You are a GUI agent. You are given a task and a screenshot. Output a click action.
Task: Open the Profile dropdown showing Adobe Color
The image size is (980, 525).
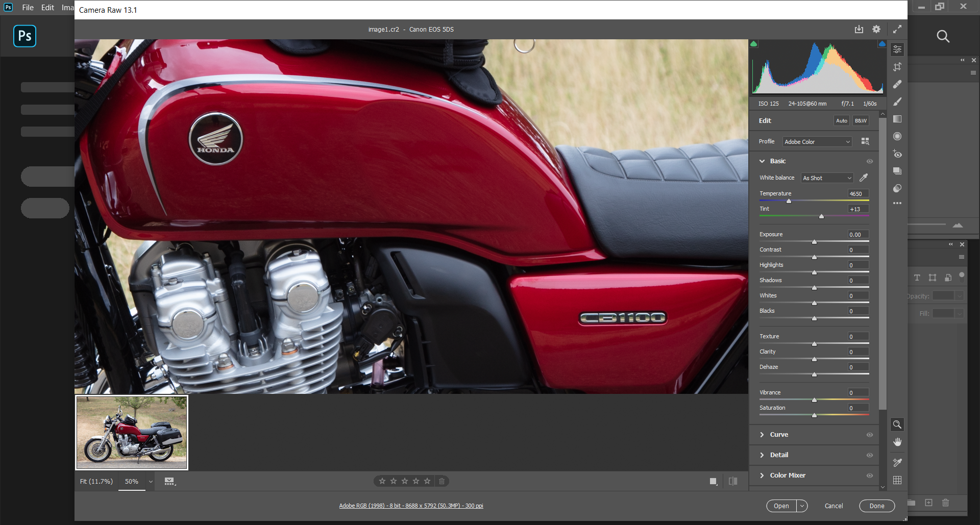pyautogui.click(x=817, y=142)
